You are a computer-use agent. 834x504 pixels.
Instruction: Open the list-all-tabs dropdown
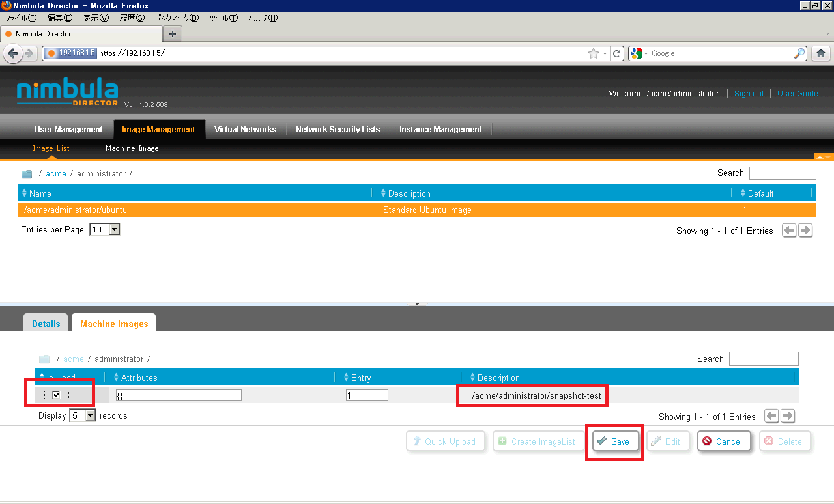(827, 33)
